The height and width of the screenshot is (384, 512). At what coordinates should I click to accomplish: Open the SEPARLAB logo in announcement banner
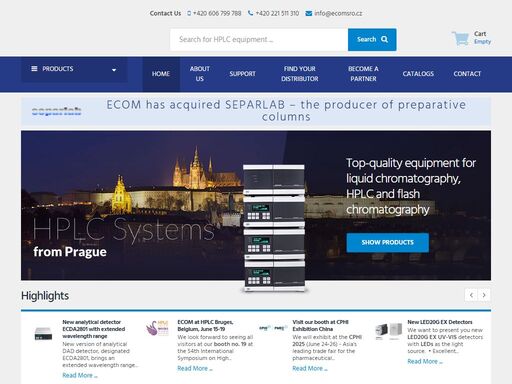(57, 111)
